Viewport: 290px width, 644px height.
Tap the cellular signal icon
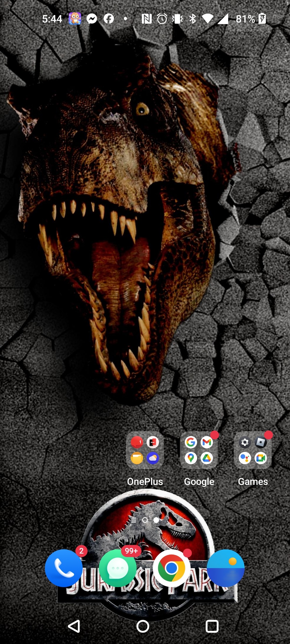point(223,19)
